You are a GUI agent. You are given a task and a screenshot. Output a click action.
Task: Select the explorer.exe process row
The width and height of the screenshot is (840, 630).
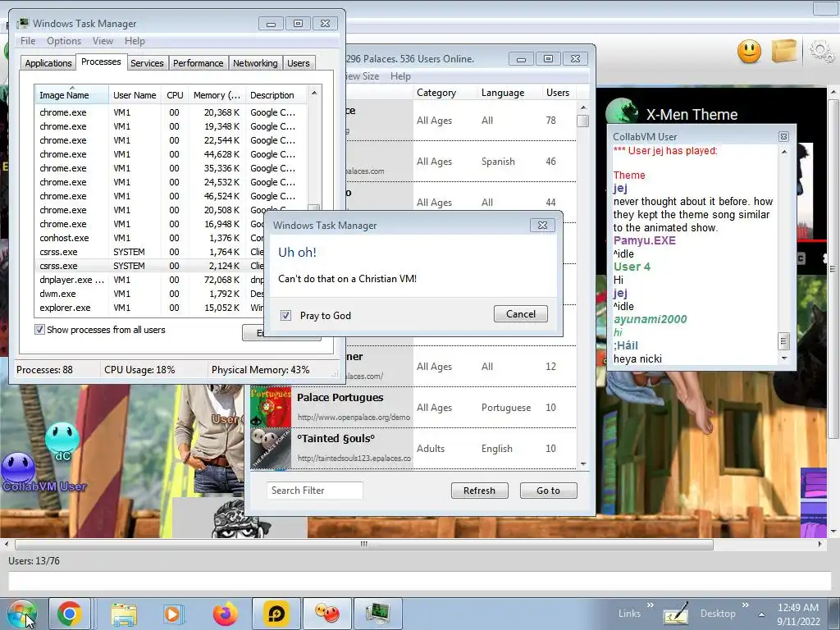151,308
